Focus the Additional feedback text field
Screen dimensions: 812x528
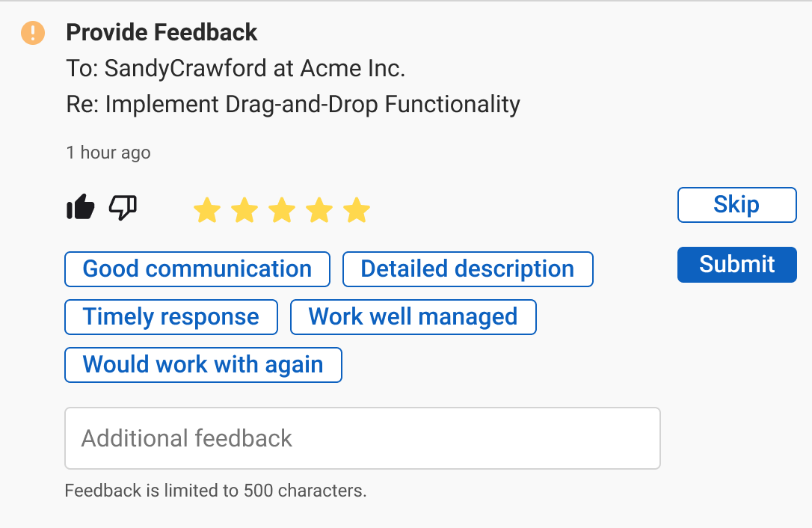(x=363, y=438)
